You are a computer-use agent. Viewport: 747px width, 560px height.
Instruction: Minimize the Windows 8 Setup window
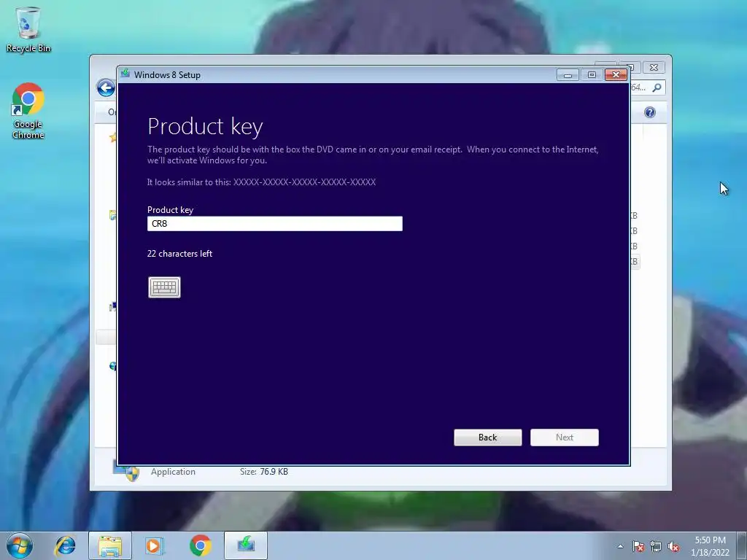pyautogui.click(x=568, y=75)
